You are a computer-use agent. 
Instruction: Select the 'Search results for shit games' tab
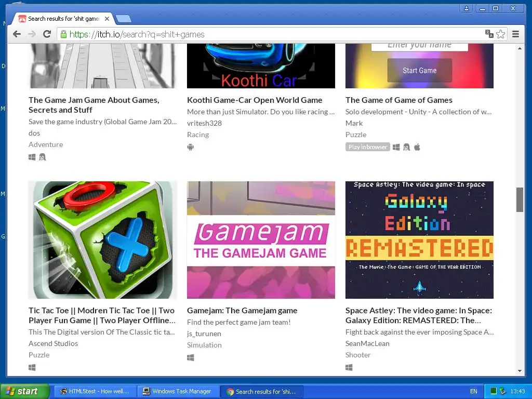63,19
